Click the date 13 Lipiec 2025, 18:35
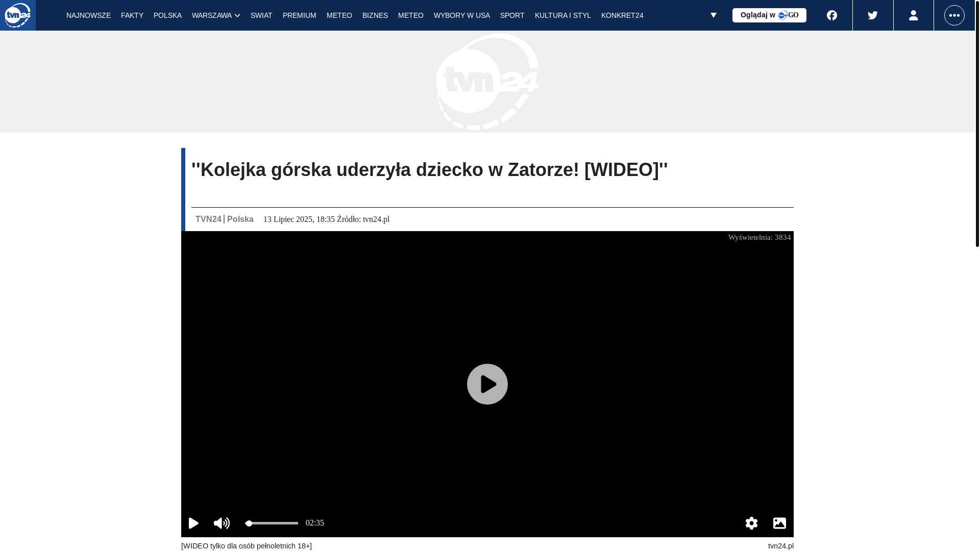The width and height of the screenshot is (980, 551). [299, 219]
